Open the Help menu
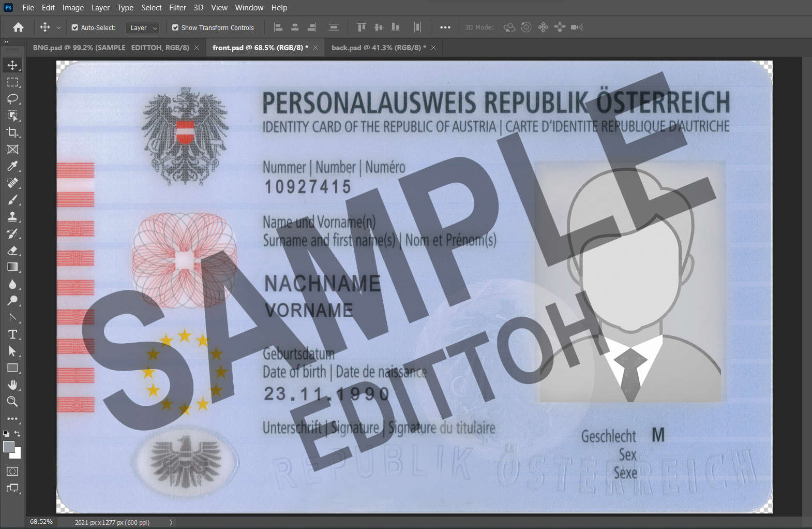 click(279, 8)
